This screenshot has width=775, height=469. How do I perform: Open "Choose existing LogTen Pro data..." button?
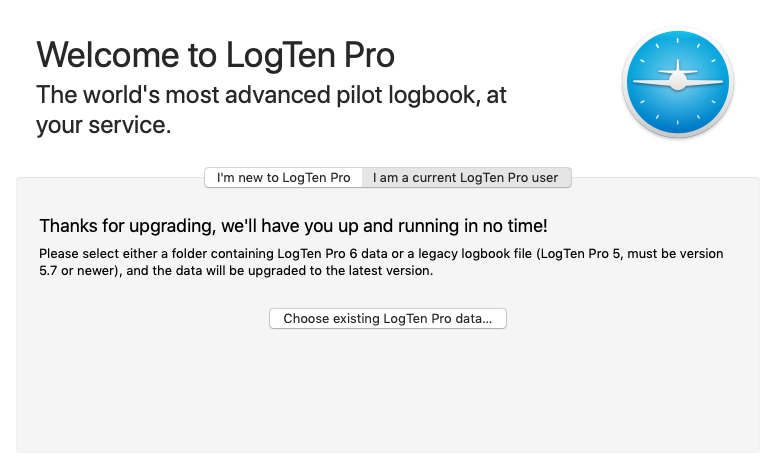(x=388, y=318)
